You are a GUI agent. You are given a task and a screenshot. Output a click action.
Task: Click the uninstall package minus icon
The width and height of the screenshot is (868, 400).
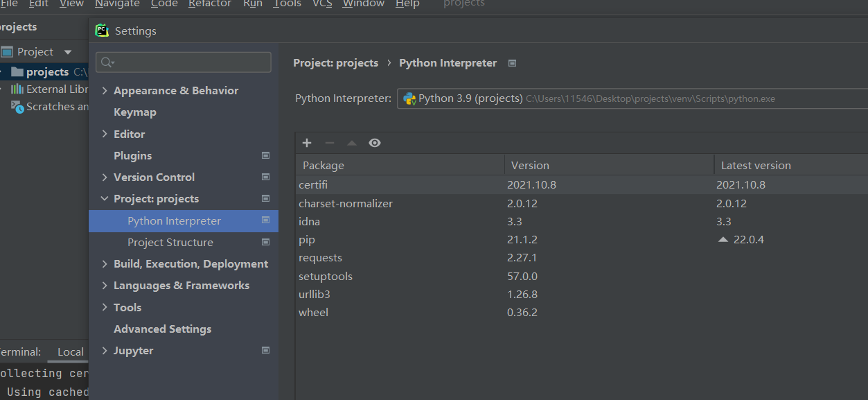click(330, 143)
